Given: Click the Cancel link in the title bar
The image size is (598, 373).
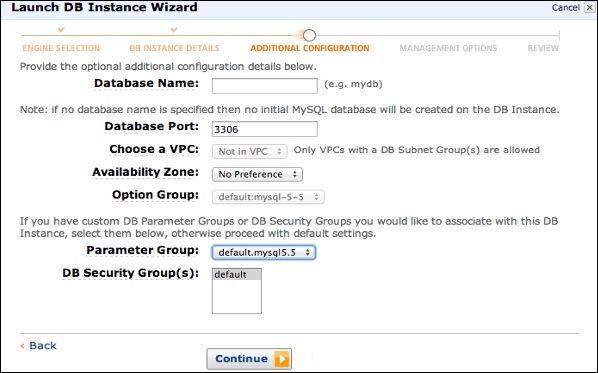Looking at the screenshot, I should click(566, 8).
